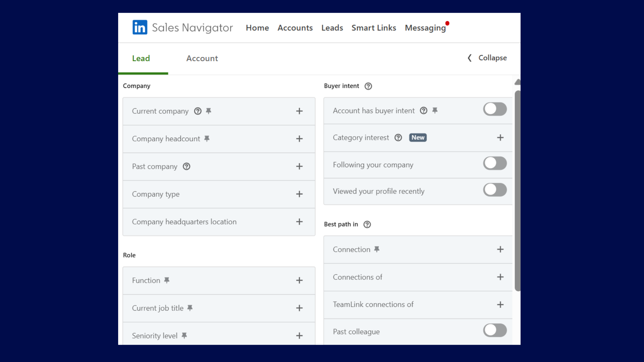Screen dimensions: 644x362
Task: Click help icon next to Best path in
Action: 367,224
